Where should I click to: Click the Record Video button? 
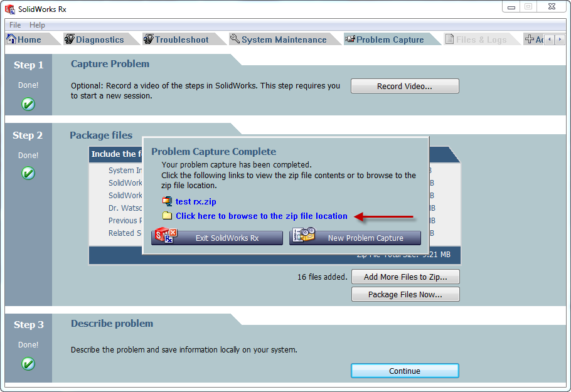coord(405,87)
